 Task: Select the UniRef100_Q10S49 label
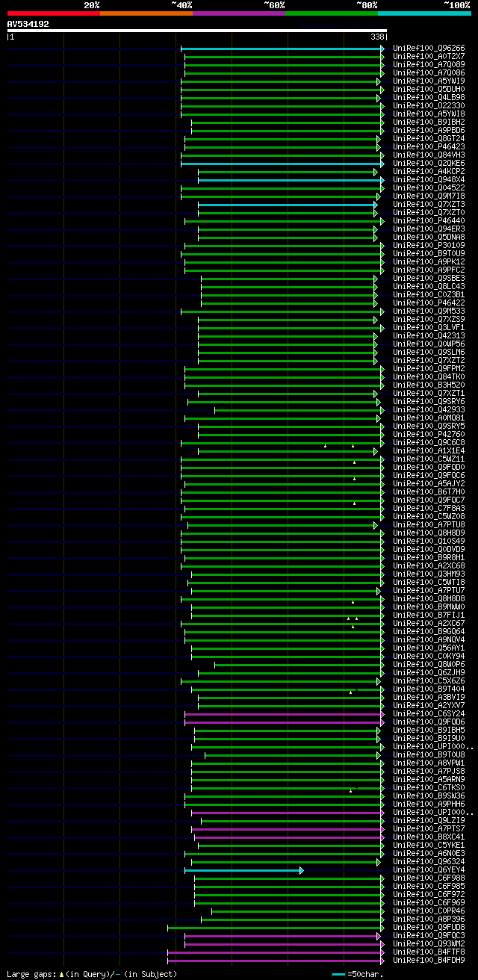(429, 542)
